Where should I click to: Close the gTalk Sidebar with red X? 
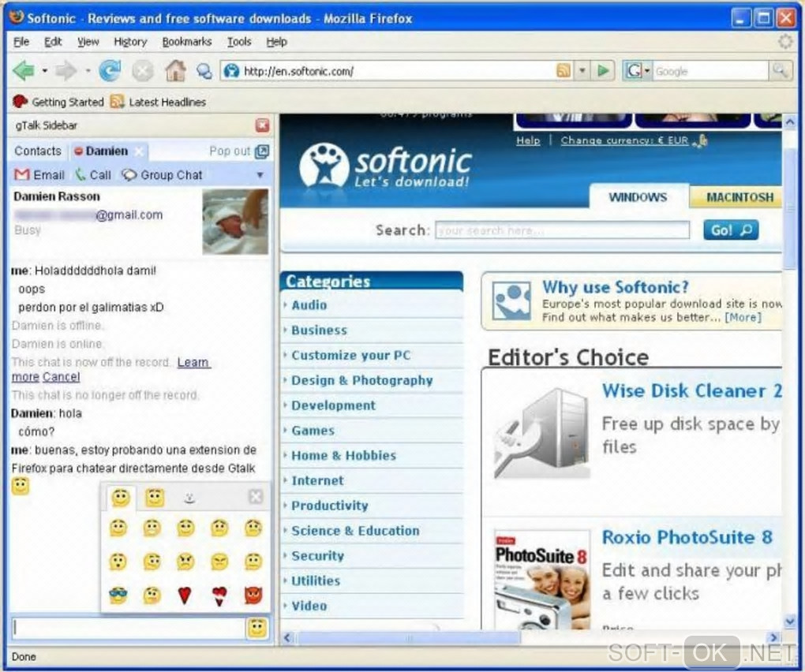[262, 125]
